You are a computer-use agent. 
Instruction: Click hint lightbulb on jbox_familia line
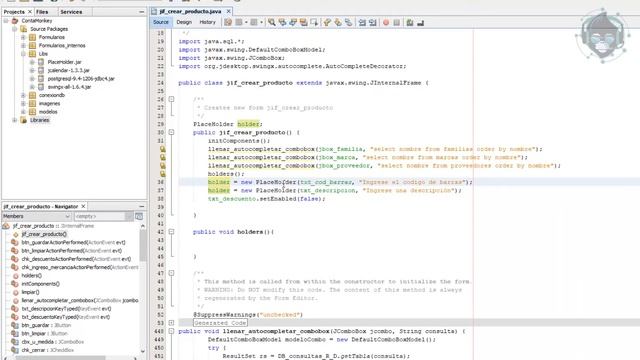tap(162, 149)
